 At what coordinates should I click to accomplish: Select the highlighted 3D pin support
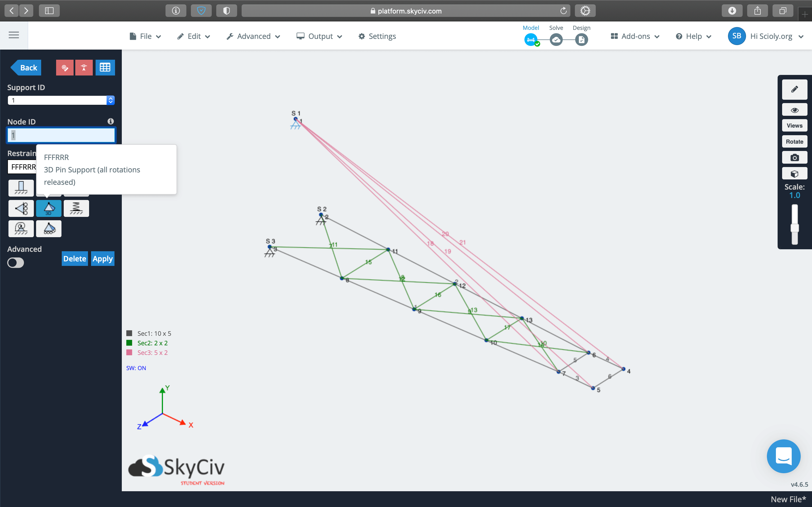click(x=49, y=208)
